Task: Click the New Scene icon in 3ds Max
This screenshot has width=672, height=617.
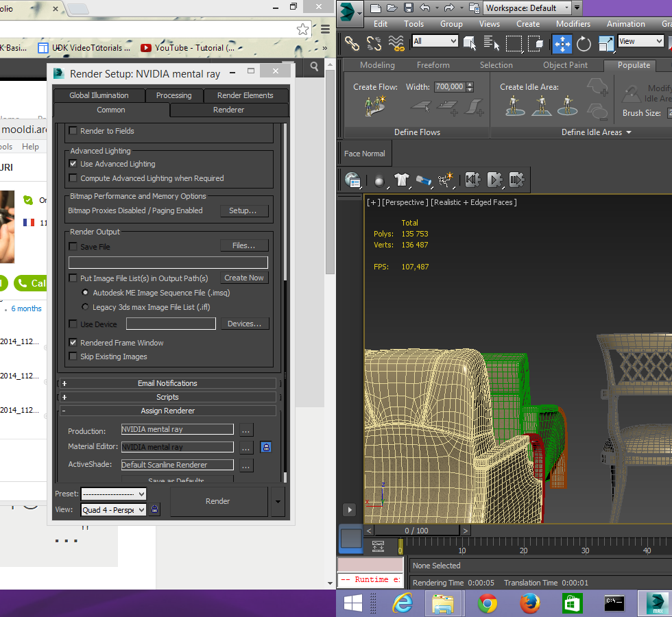Action: click(376, 8)
